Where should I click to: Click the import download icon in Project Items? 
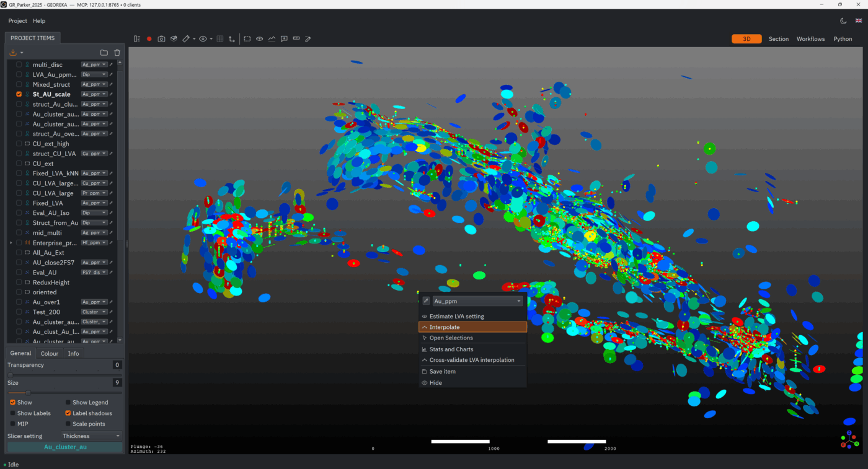13,53
